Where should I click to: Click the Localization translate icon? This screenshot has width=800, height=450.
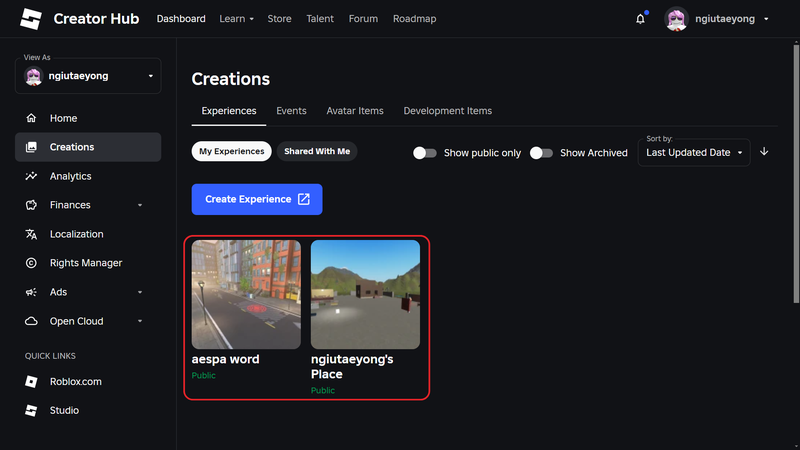[x=31, y=234]
